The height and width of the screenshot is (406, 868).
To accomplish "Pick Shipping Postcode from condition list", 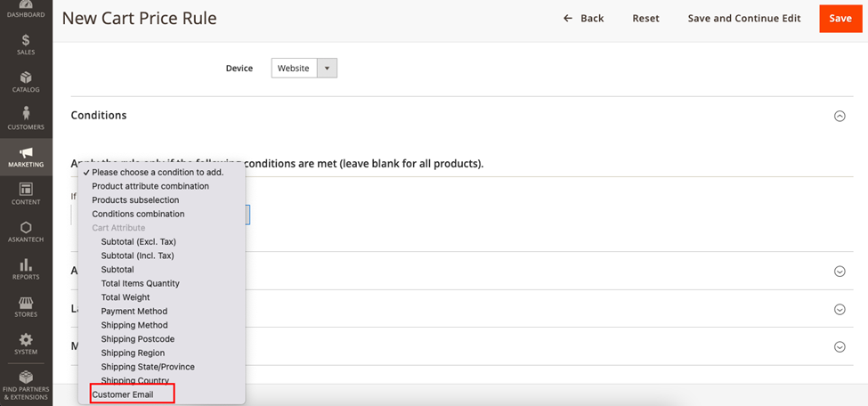I will click(x=137, y=339).
